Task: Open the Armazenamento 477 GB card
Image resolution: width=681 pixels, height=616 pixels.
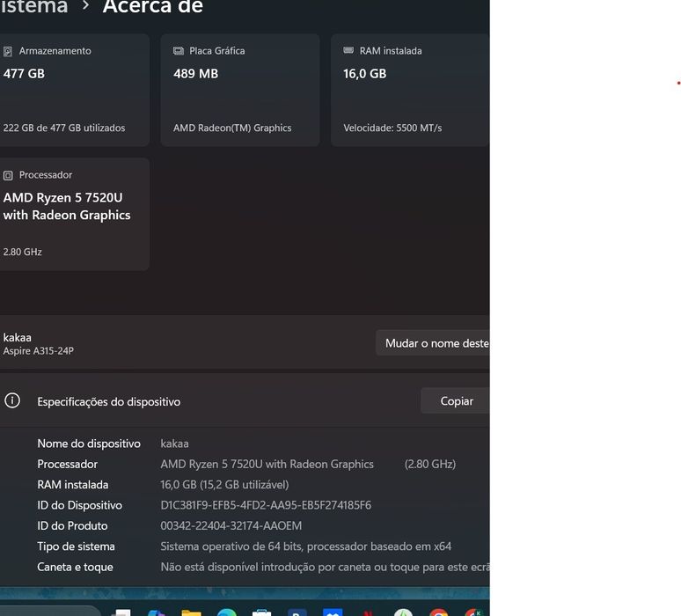Action: click(x=74, y=90)
